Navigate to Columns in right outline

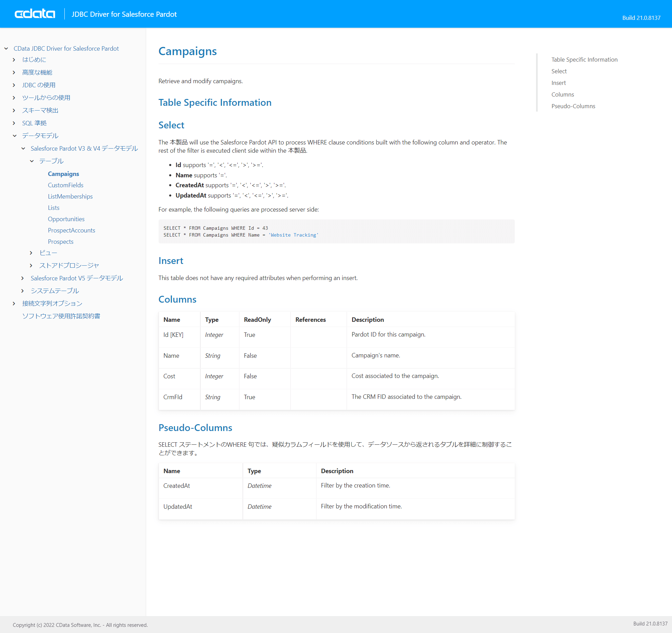(562, 94)
